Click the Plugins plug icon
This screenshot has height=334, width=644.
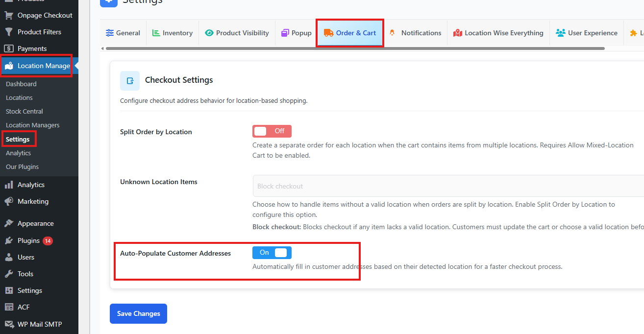9,240
